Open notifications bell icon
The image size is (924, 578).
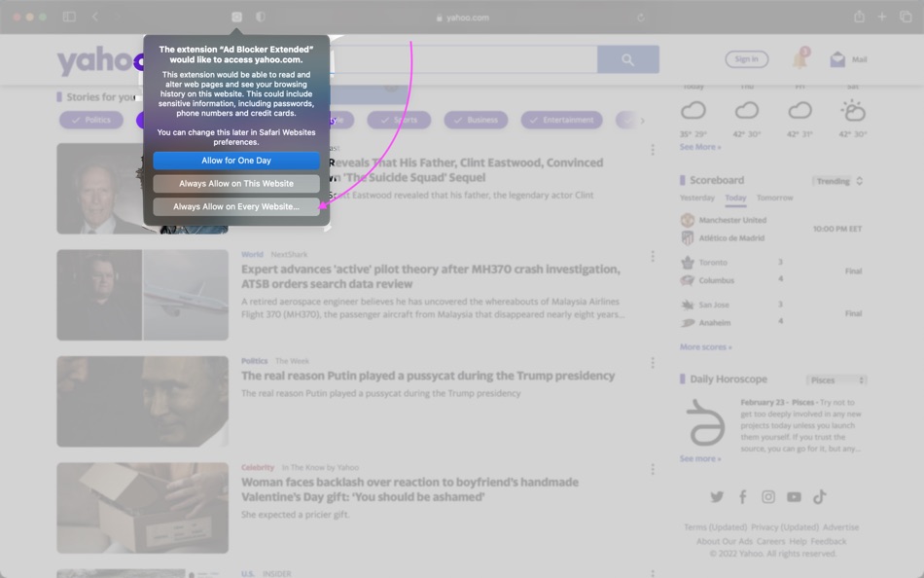pyautogui.click(x=800, y=59)
